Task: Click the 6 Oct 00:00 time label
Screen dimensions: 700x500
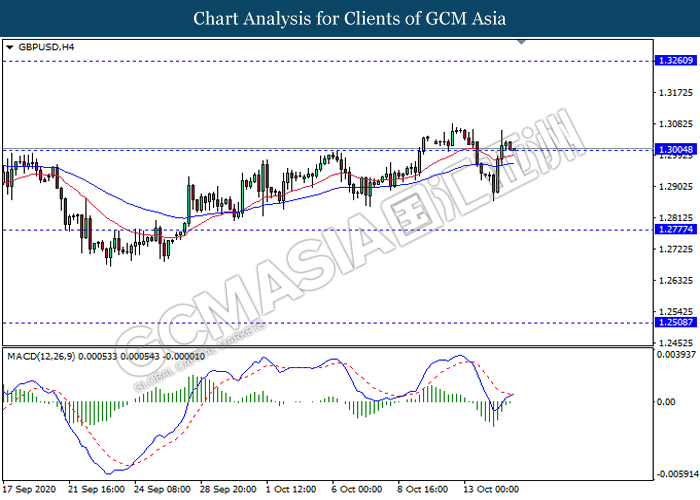Action: [x=357, y=489]
